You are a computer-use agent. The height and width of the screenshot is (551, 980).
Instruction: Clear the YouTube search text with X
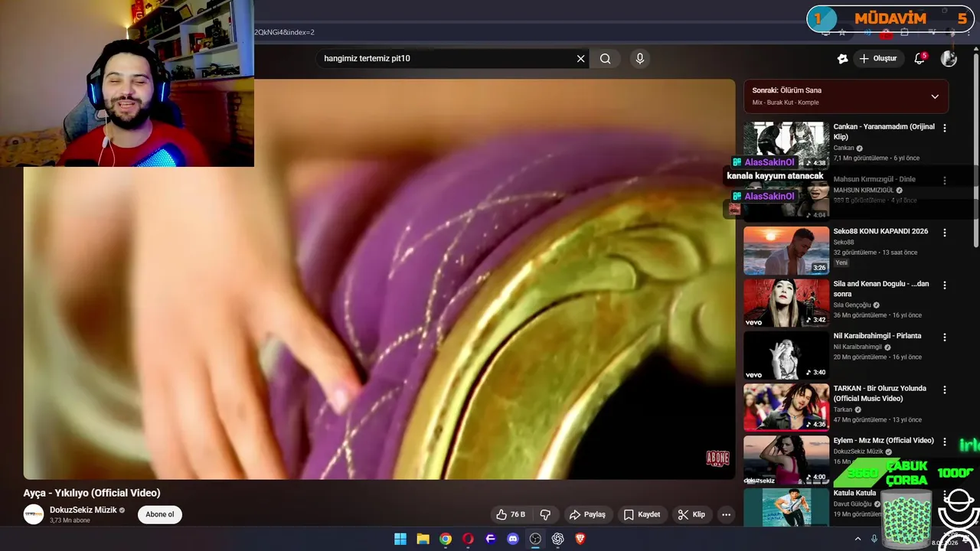580,59
